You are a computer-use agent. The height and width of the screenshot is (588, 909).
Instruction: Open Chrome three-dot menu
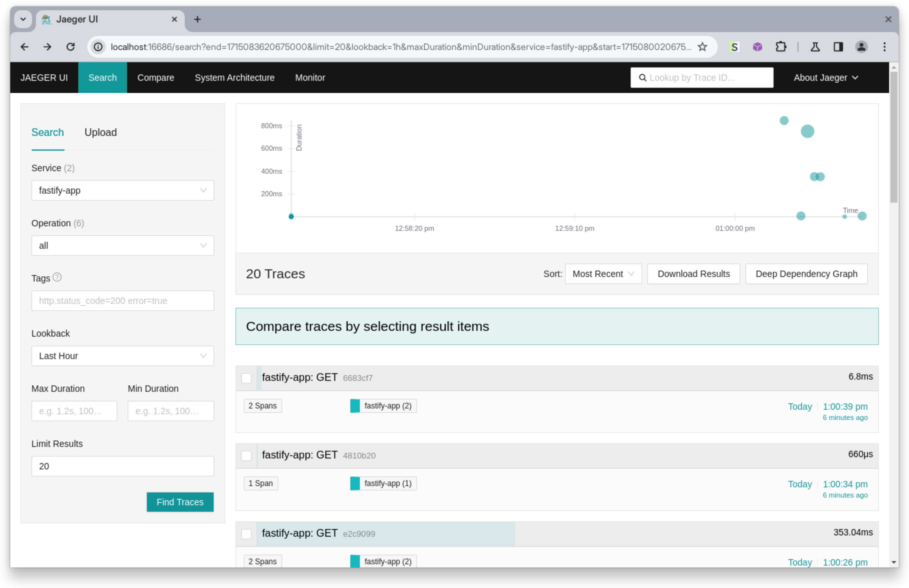coord(885,47)
